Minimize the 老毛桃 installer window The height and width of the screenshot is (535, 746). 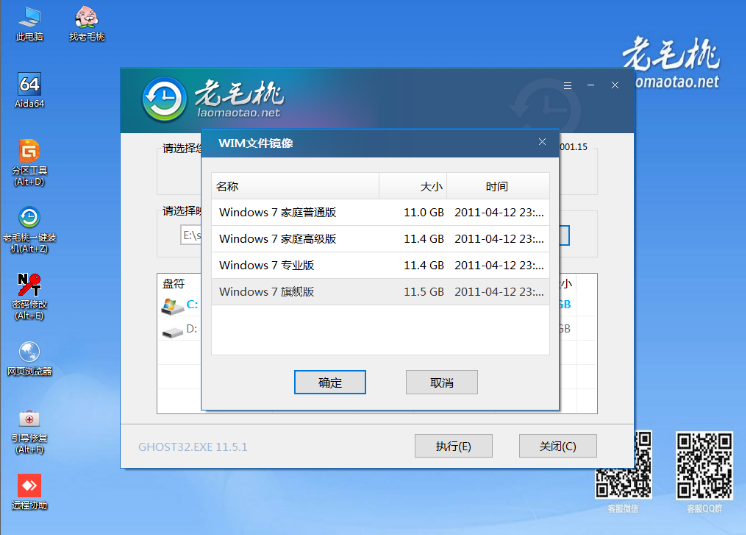[x=591, y=86]
